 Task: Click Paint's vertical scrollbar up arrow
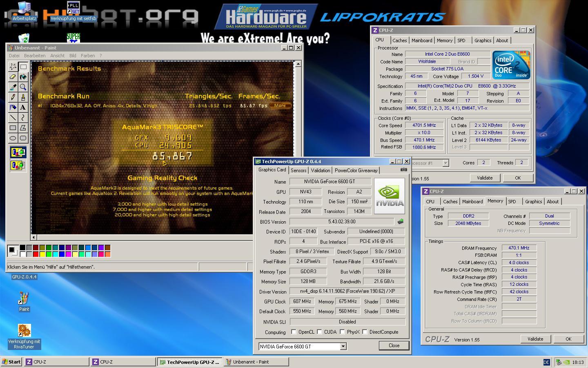298,64
